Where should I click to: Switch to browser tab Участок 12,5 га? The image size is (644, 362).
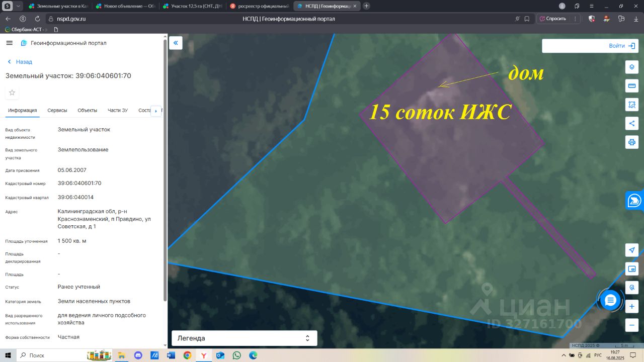click(x=193, y=6)
